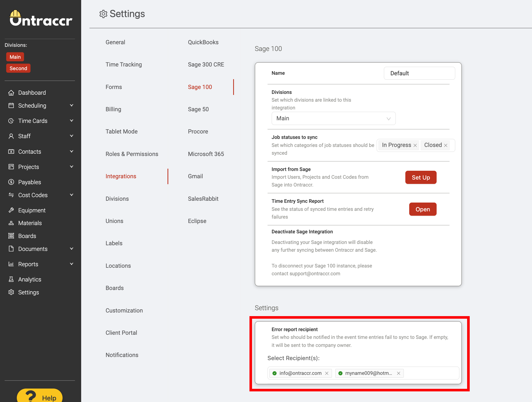Open the Forms settings tab
Screen dimensions: 532x402
(x=114, y=87)
